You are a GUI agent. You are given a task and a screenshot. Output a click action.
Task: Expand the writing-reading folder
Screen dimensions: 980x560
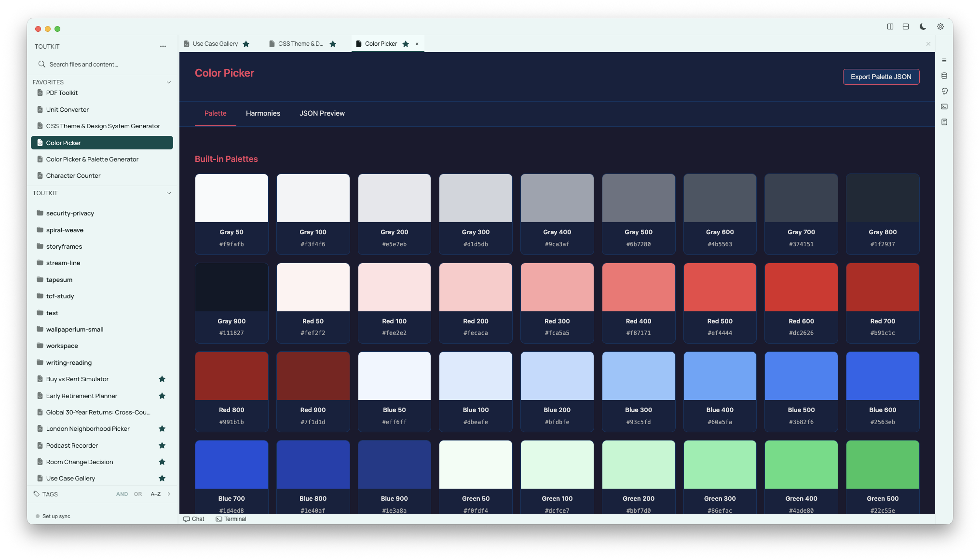[102, 362]
